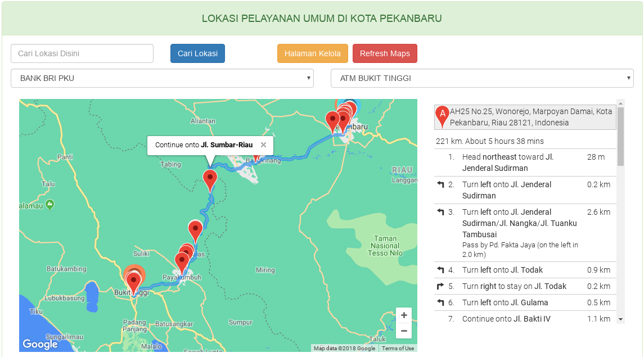Click the 221 km route summary text
This screenshot has height=357, width=644.
(489, 141)
